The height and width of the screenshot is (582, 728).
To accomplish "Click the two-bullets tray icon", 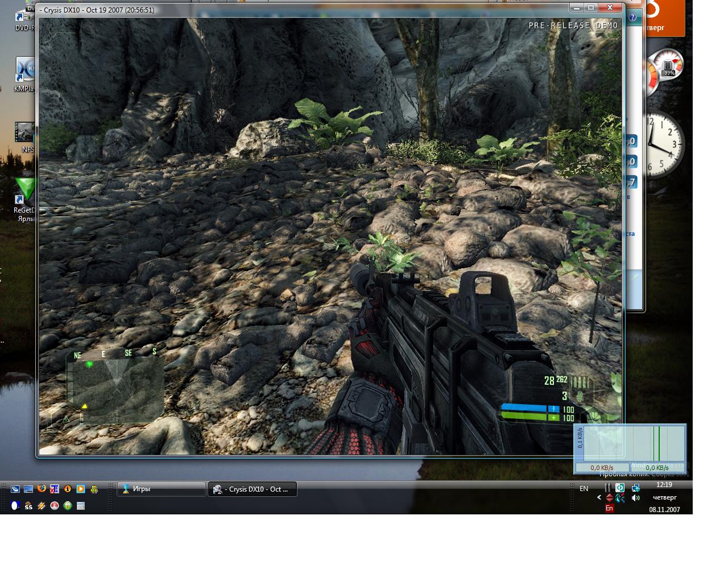I will click(x=607, y=488).
